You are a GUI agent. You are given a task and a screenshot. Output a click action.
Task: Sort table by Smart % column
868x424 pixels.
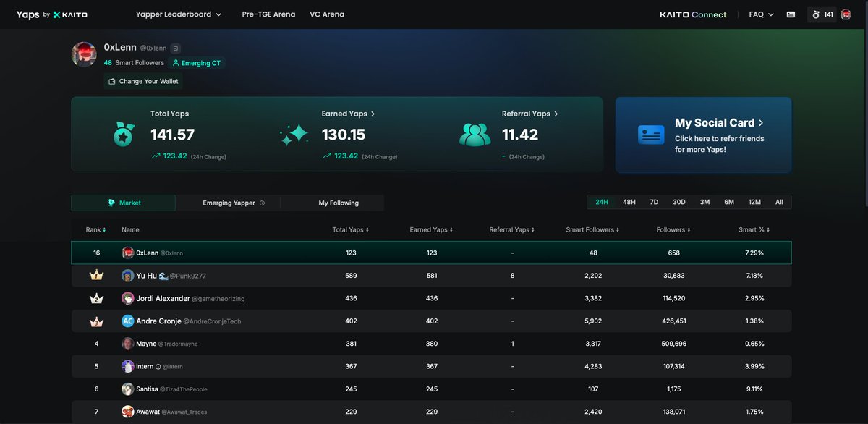(754, 230)
